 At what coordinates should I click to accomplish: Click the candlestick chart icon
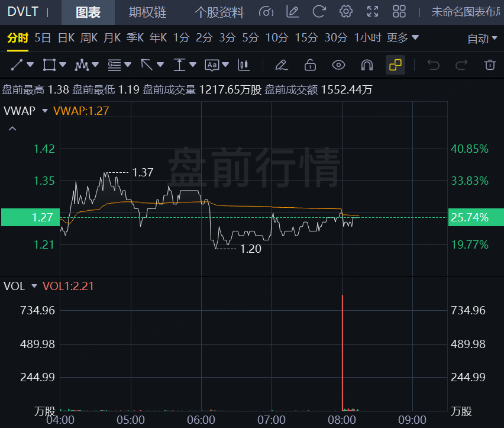244,65
